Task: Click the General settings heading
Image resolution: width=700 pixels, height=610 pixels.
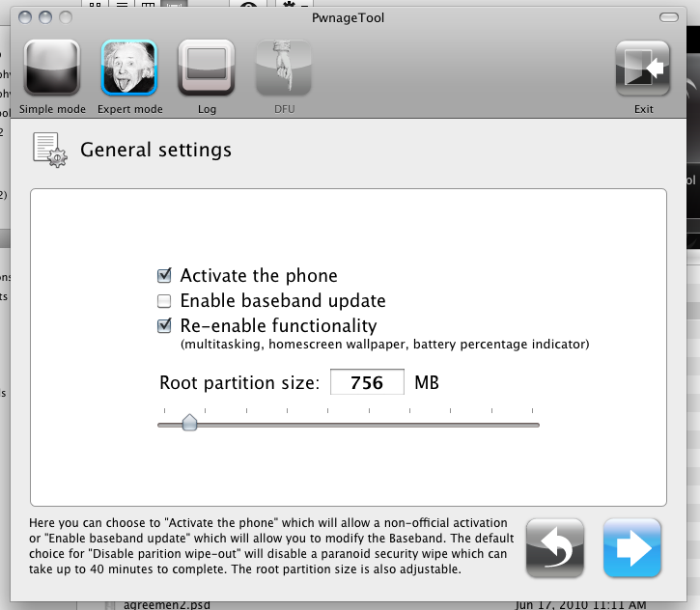Action: [x=155, y=150]
